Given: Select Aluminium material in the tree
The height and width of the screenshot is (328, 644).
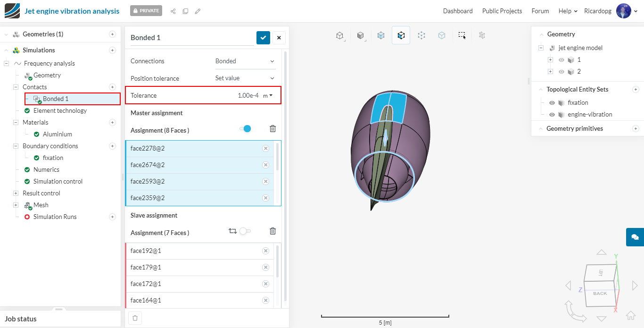Looking at the screenshot, I should pos(58,134).
